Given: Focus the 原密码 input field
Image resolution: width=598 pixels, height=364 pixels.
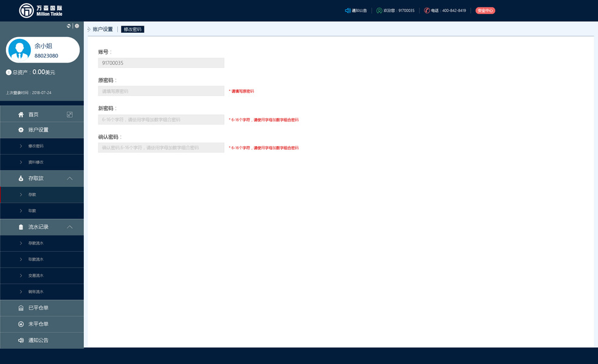Looking at the screenshot, I should coord(161,91).
